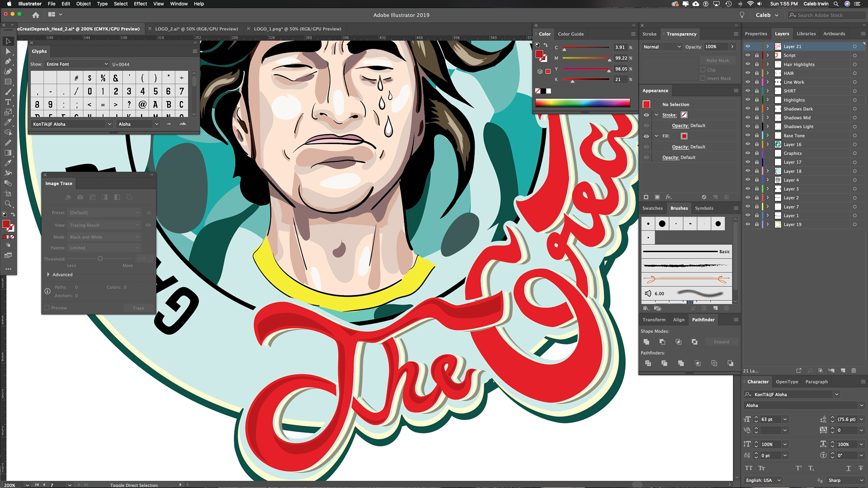The height and width of the screenshot is (488, 868).
Task: Select the Rectangle tool
Action: (x=8, y=82)
